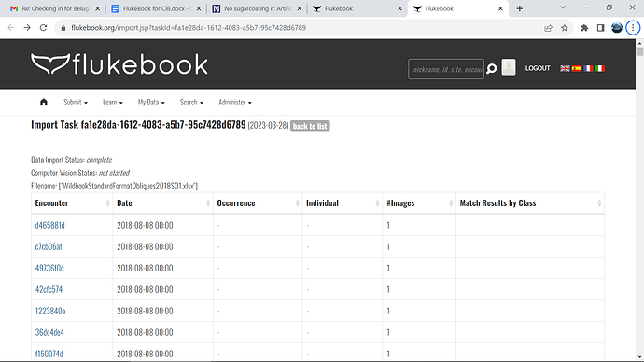Sort table by Encounter column

coord(72,202)
